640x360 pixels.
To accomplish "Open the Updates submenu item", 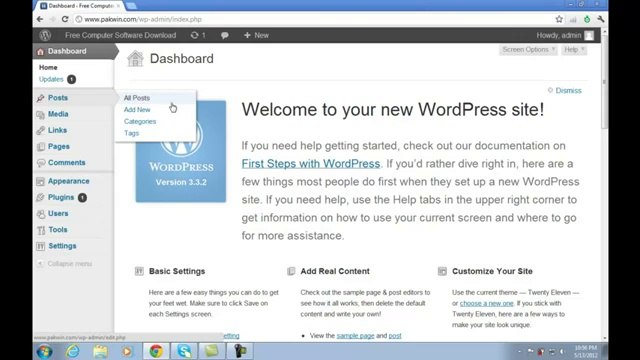I will (51, 79).
